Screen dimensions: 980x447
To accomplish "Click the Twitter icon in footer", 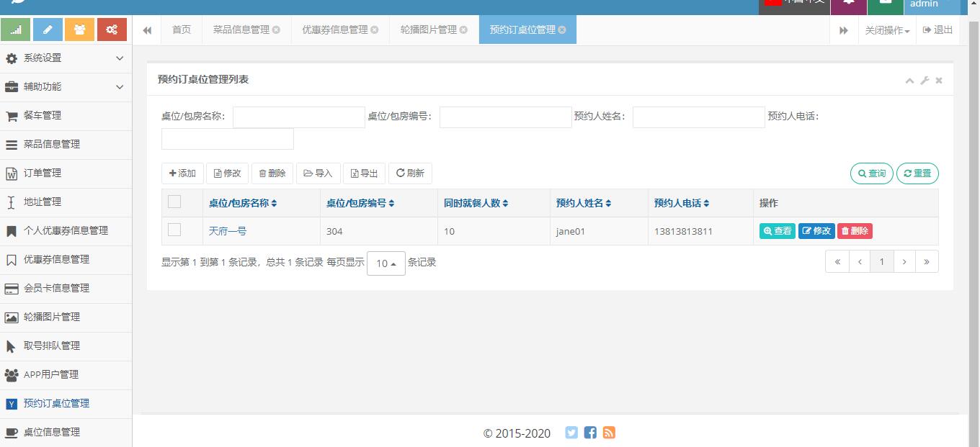I will 571,433.
